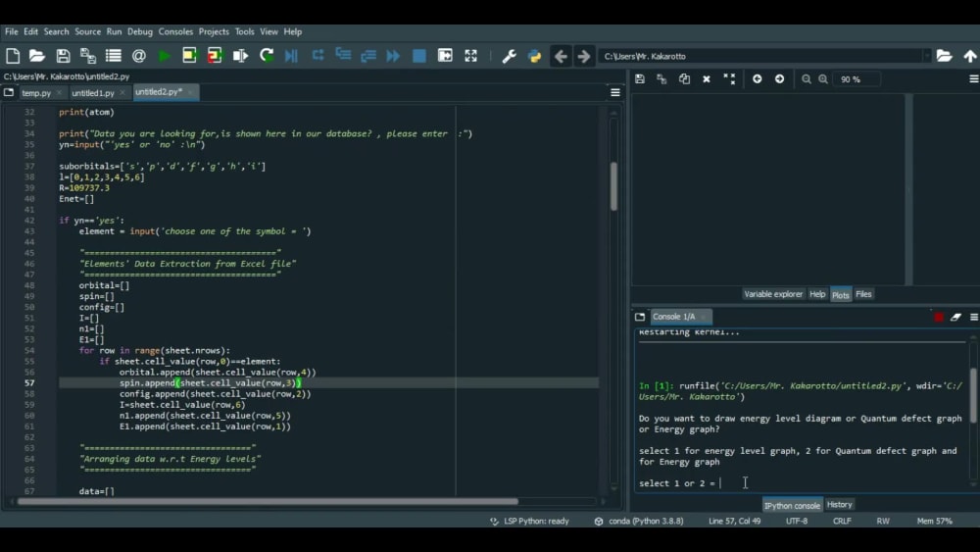Browse a working directory folder icon
Viewport: 980px width, 552px height.
coord(944,56)
